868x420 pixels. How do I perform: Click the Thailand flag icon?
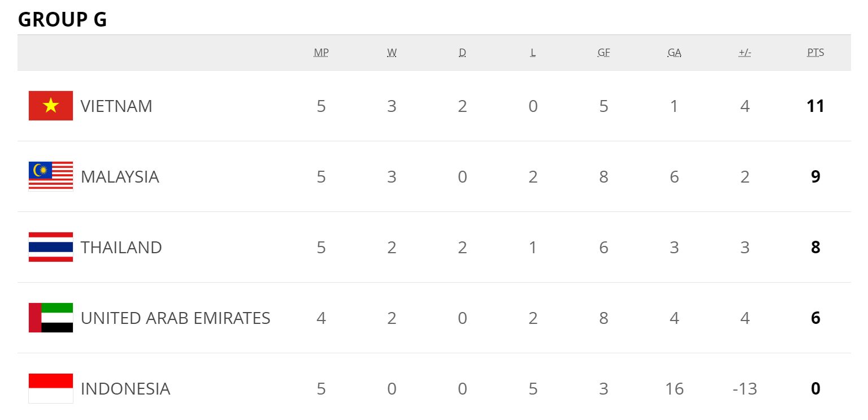tap(51, 247)
